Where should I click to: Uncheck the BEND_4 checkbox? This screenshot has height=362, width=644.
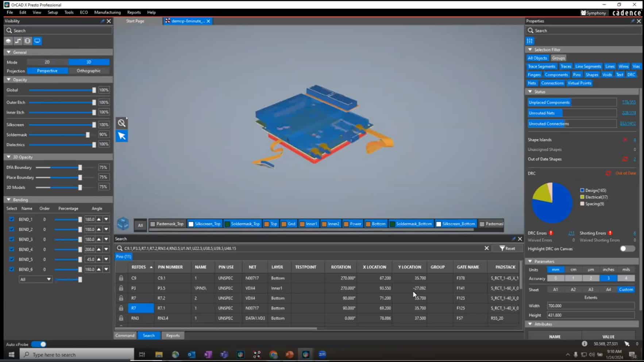[x=12, y=249]
